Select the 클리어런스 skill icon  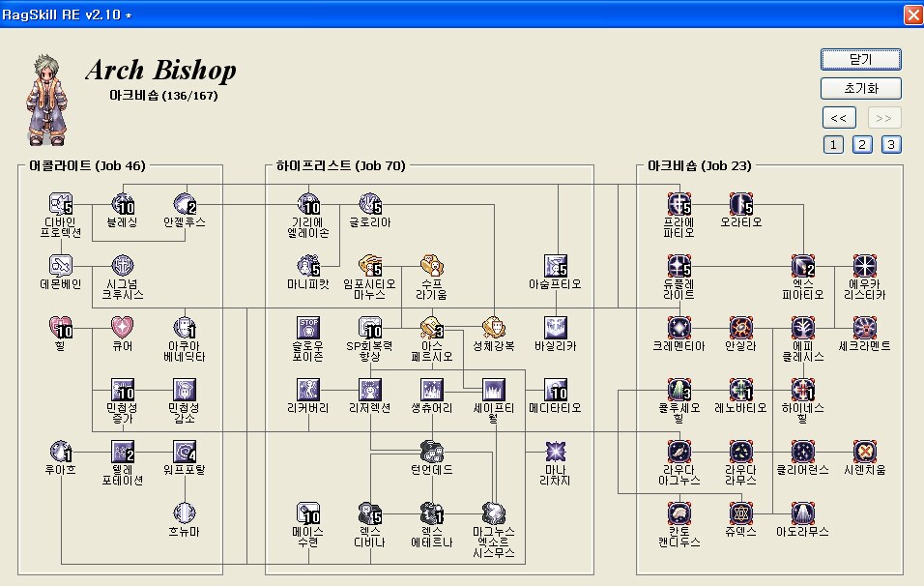pos(804,452)
